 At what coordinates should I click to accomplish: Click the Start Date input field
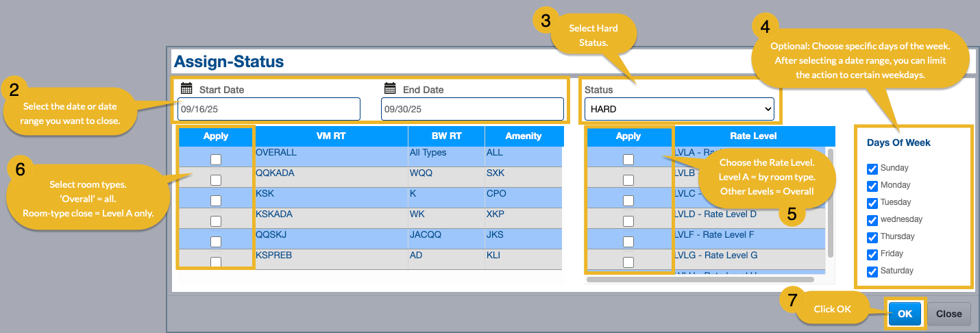point(268,109)
